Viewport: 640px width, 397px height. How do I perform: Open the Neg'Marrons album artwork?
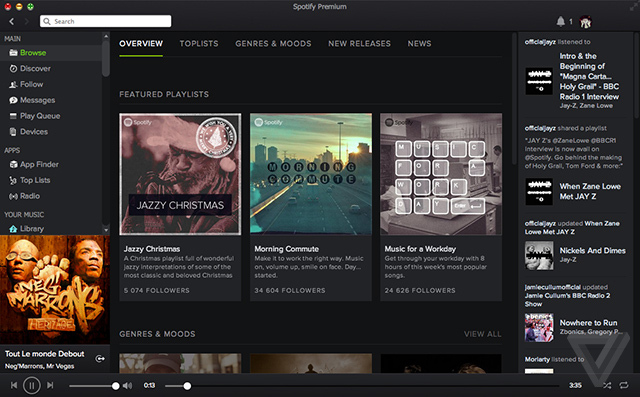pyautogui.click(x=55, y=290)
